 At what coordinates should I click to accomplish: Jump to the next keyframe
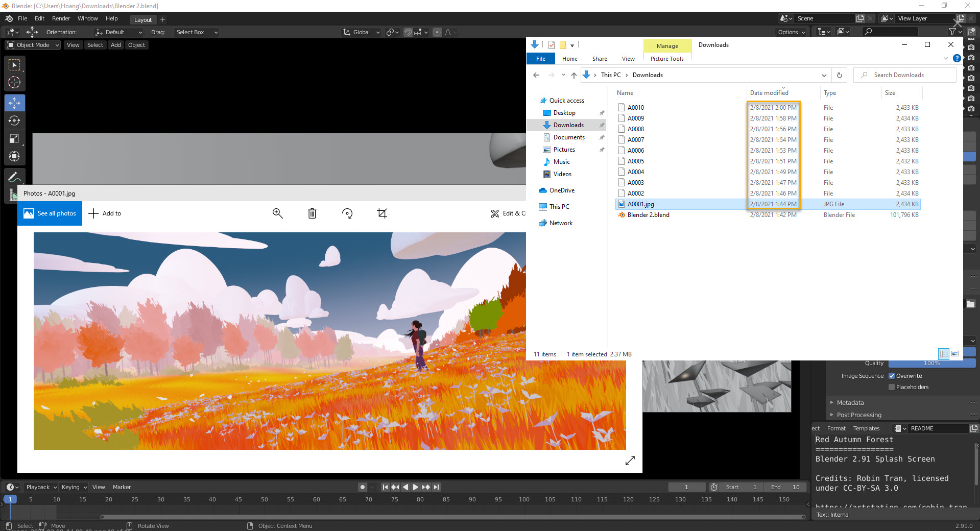click(x=426, y=487)
